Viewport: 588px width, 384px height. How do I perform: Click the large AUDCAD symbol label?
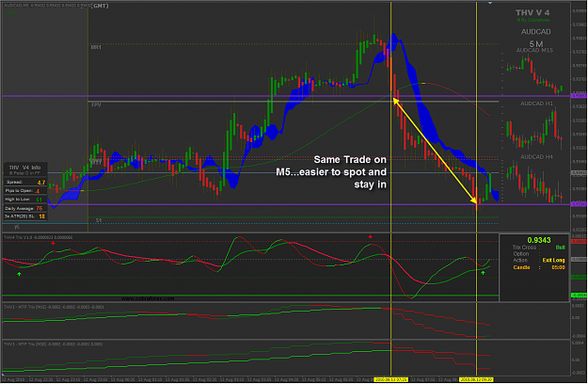point(535,32)
